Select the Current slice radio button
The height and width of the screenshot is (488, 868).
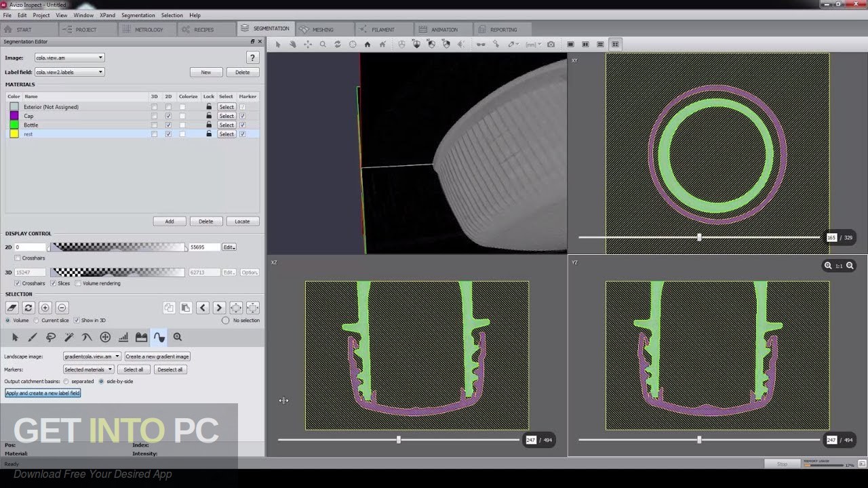[x=37, y=320]
